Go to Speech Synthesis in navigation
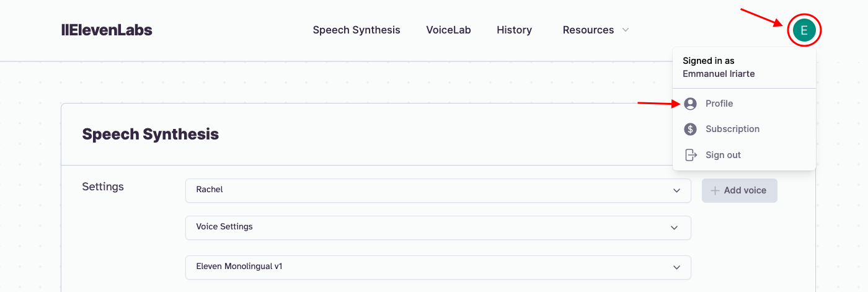The height and width of the screenshot is (292, 868). click(356, 30)
